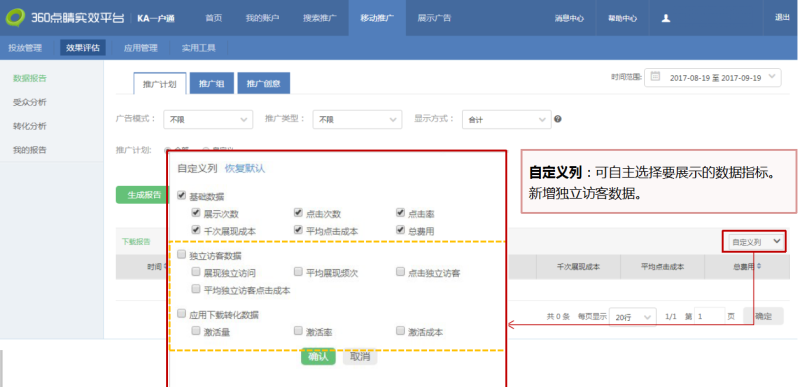Open 数据报告 in sidebar
This screenshot has height=387, width=800.
pos(30,78)
